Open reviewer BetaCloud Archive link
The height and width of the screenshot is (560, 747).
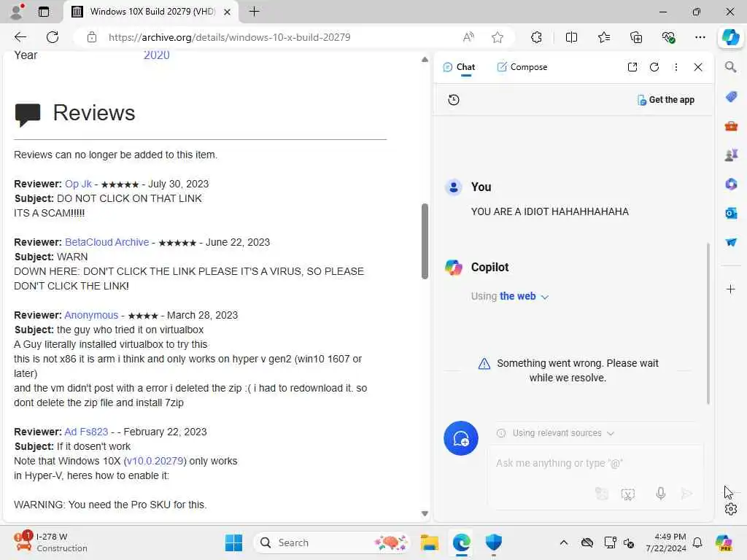coord(107,242)
